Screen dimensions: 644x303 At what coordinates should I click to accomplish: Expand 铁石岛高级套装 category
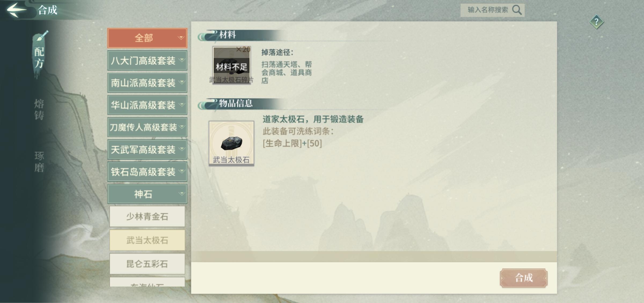coord(147,172)
